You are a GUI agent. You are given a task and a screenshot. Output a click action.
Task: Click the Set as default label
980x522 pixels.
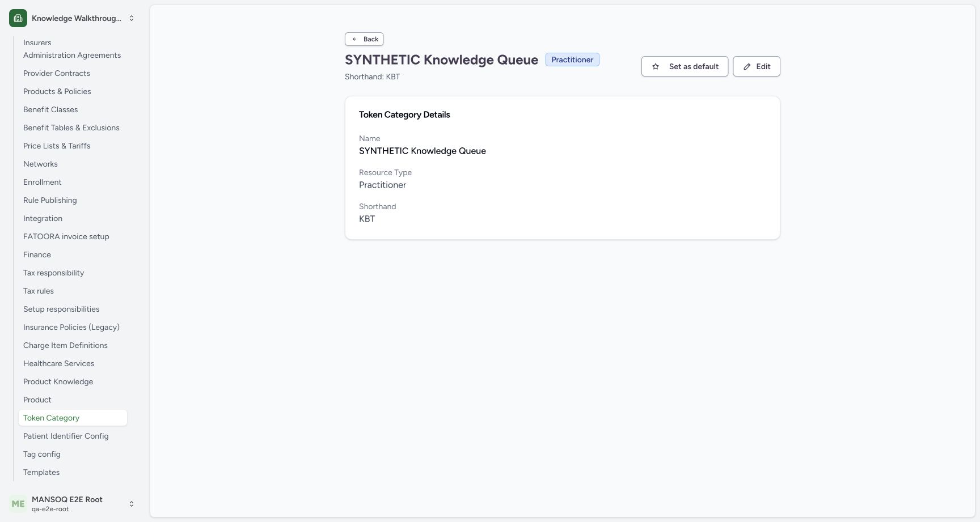pos(694,66)
